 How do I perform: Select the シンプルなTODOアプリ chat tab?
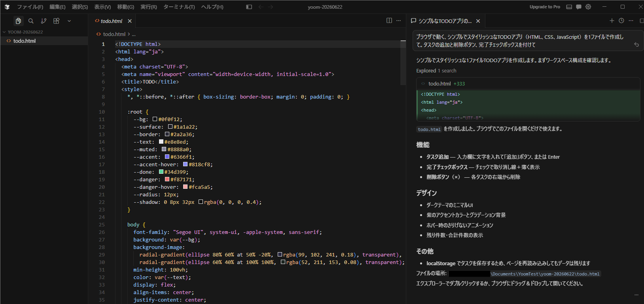click(x=445, y=21)
